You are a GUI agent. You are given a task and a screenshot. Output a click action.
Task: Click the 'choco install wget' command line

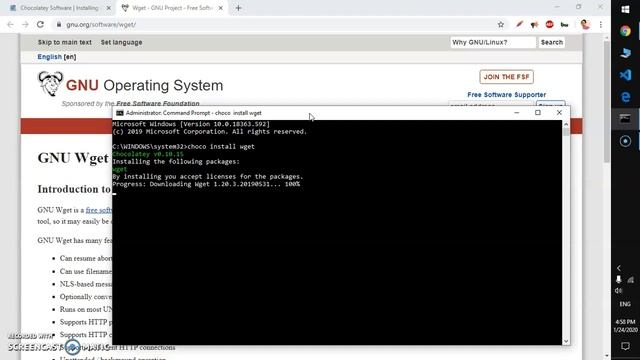tap(183, 147)
